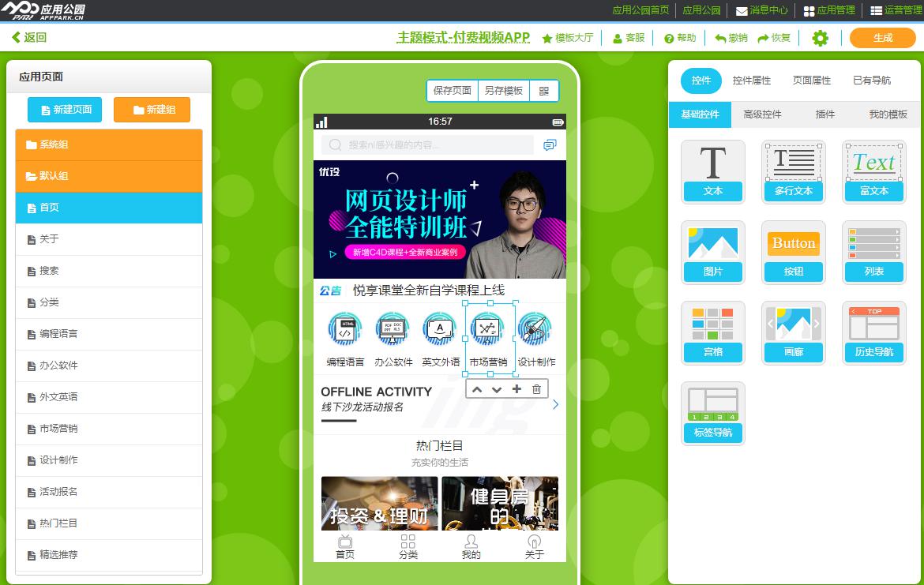The width and height of the screenshot is (924, 585).
Task: Save the page using 保存页面
Action: tap(451, 90)
